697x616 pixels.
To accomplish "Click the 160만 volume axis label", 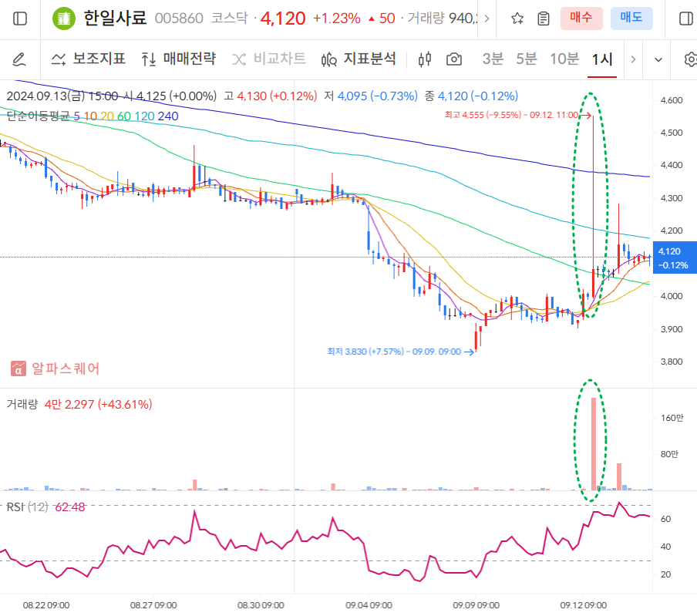I will click(672, 418).
